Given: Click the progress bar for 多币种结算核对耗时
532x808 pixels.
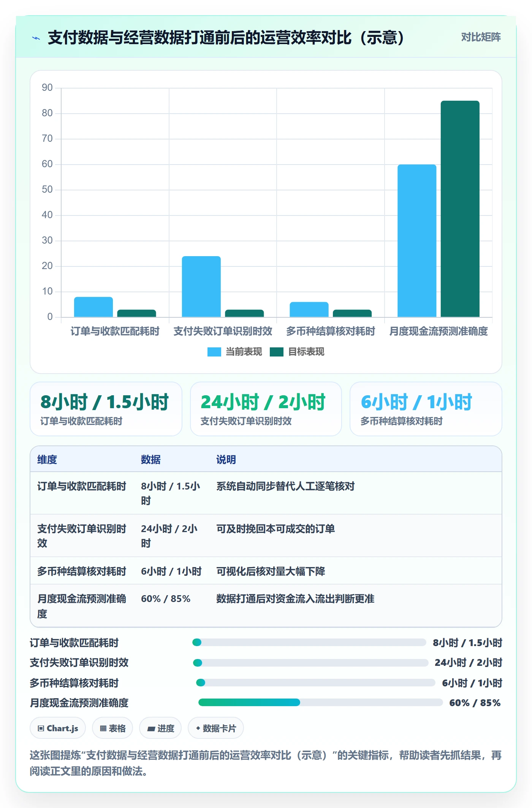Looking at the screenshot, I should point(315,683).
